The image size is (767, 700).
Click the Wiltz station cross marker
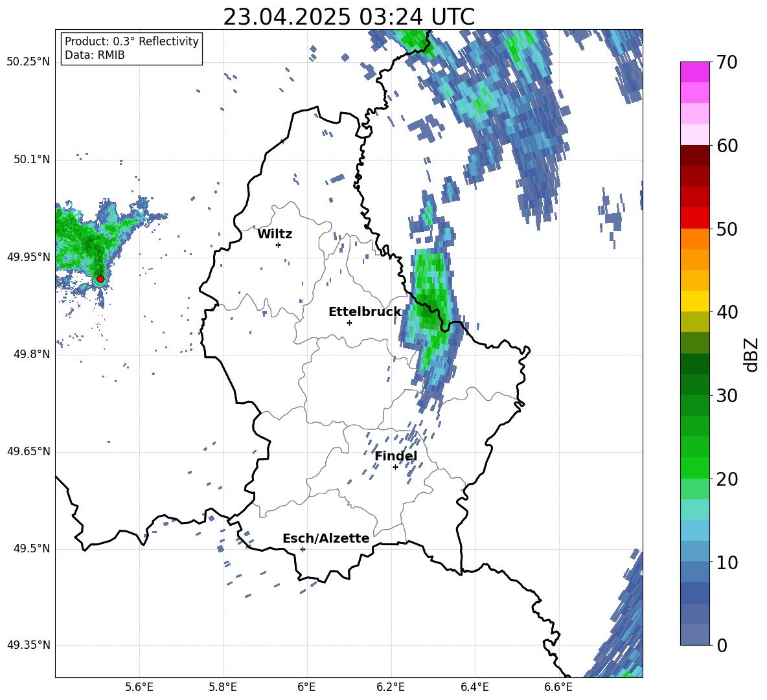pos(279,245)
